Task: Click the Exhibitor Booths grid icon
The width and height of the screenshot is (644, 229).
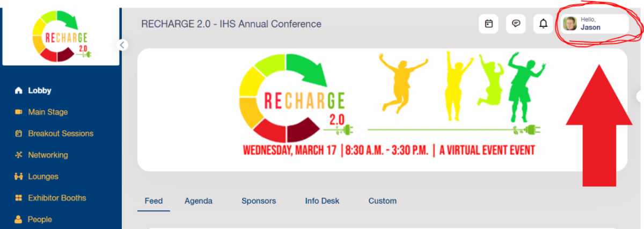Action: click(x=18, y=198)
